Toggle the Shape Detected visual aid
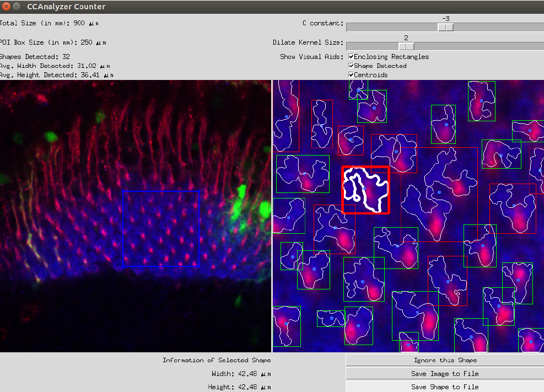 [x=351, y=66]
